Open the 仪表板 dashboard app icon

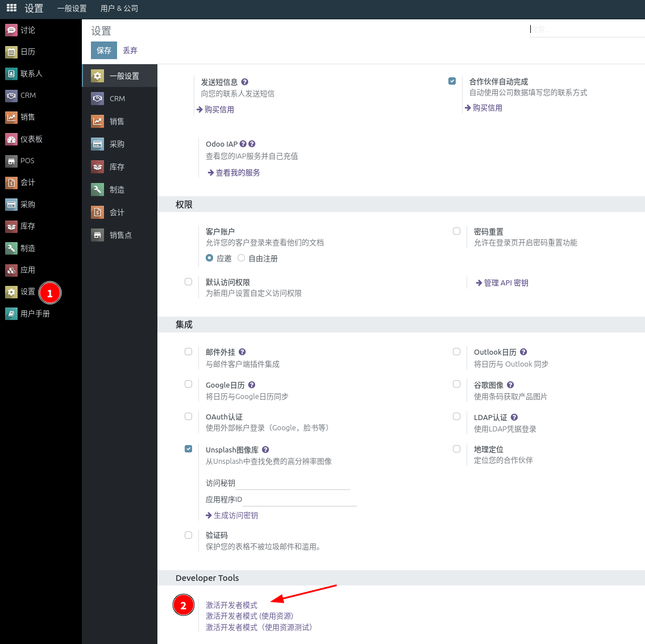[x=11, y=139]
